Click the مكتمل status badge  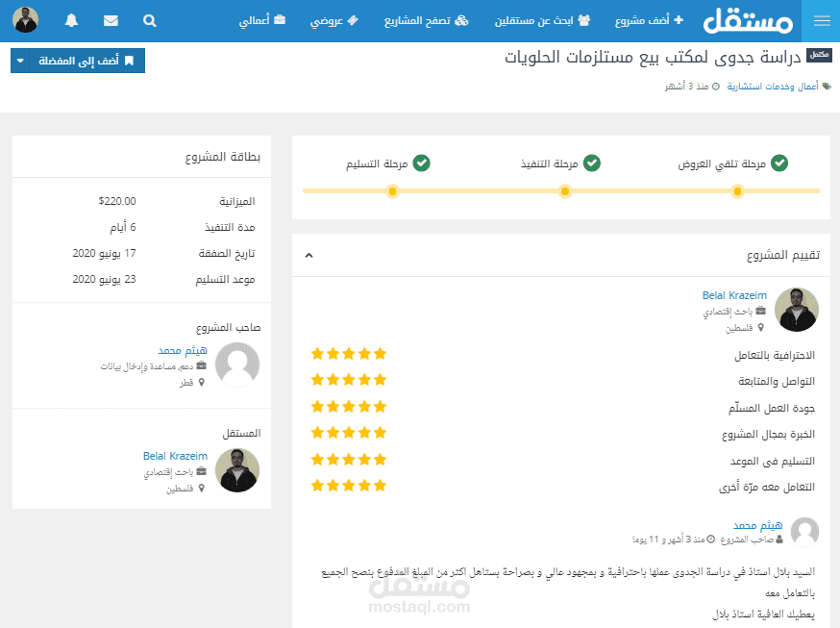pos(819,55)
